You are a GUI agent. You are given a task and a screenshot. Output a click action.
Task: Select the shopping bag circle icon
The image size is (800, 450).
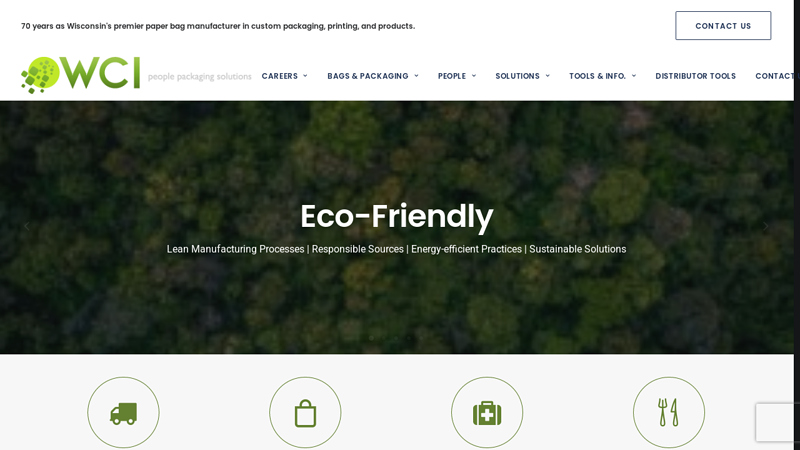click(305, 412)
